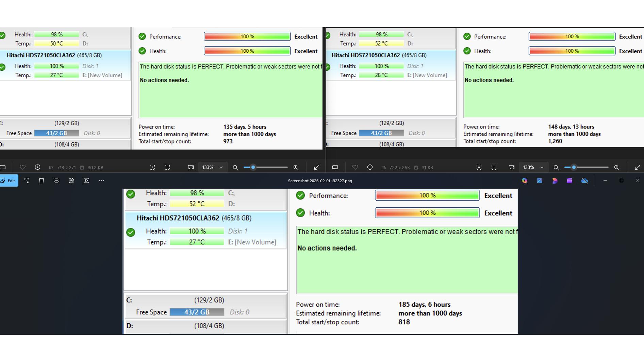644x362 pixels.
Task: Open the three-dots See more menu
Action: (x=101, y=181)
